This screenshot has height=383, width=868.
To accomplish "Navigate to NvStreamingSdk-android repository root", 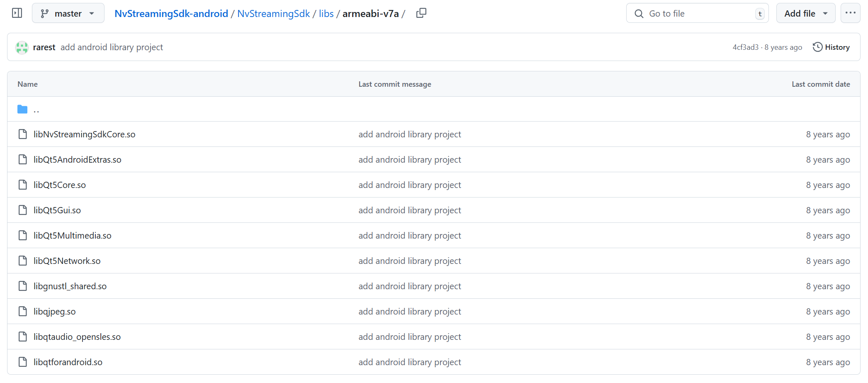I will click(x=171, y=14).
